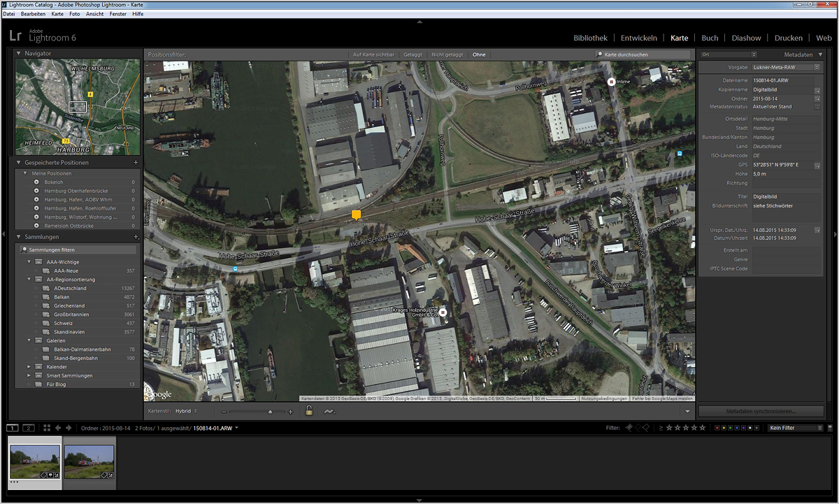Viewport: 839px width, 504px height.
Task: Select Getaggt position filter
Action: pos(413,55)
